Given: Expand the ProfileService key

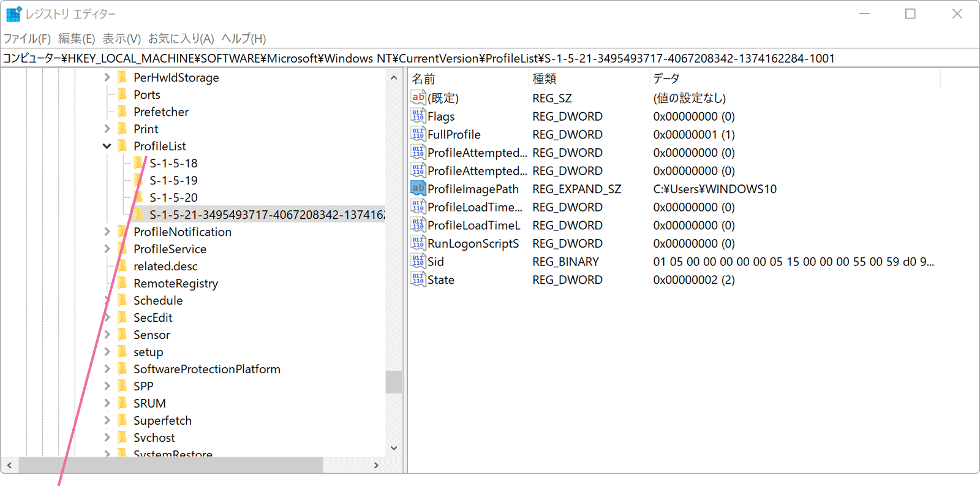Looking at the screenshot, I should coord(107,249).
